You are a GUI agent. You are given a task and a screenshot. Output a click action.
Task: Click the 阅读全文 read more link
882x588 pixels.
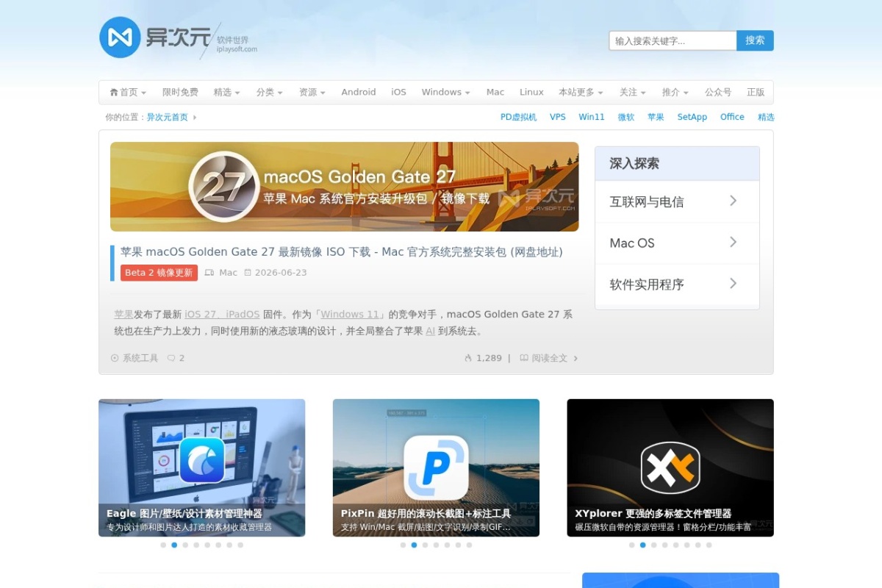click(549, 358)
